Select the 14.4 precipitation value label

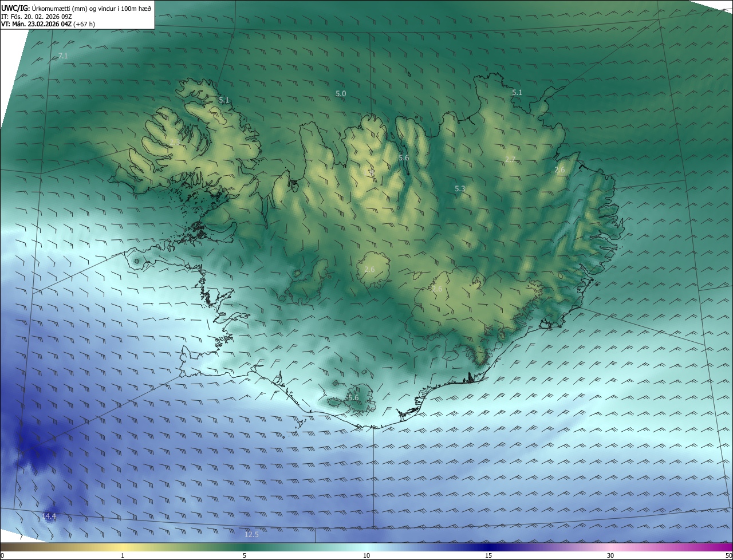click(x=49, y=516)
